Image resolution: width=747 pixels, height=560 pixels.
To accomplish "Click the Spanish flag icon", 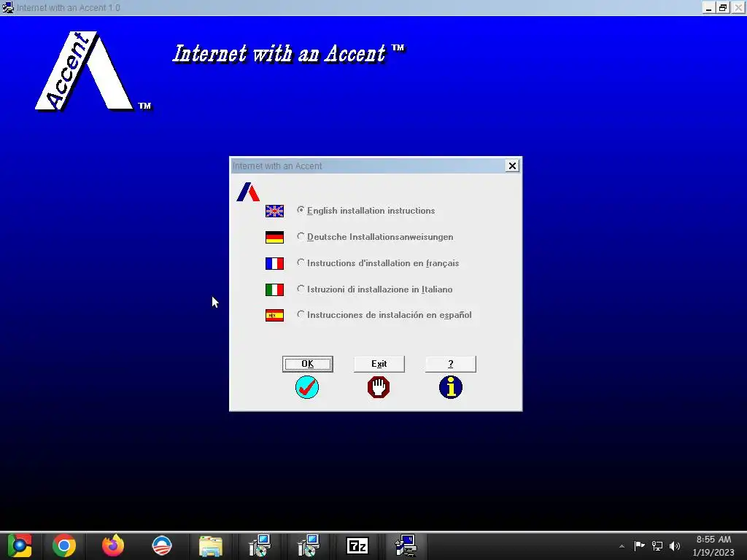I will click(x=274, y=315).
